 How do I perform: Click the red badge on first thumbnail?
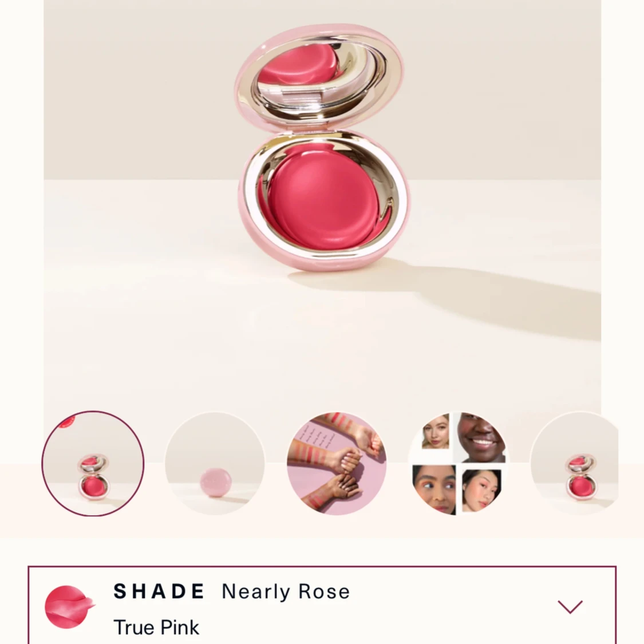(x=67, y=421)
